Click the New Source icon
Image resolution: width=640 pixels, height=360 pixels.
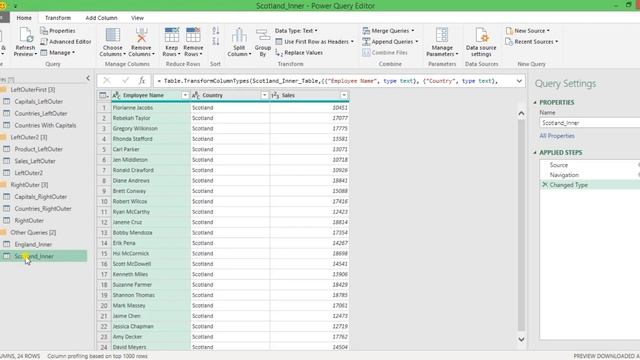[509, 31]
